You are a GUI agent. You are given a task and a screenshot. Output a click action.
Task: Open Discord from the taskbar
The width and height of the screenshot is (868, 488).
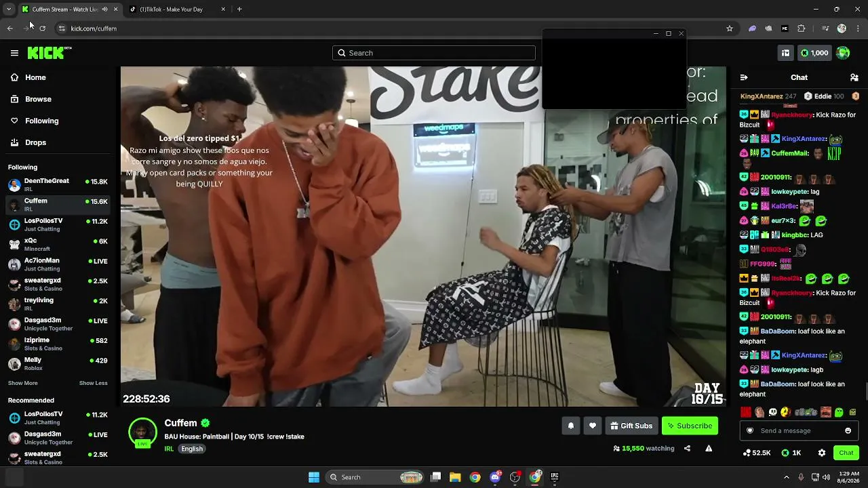pos(495,477)
